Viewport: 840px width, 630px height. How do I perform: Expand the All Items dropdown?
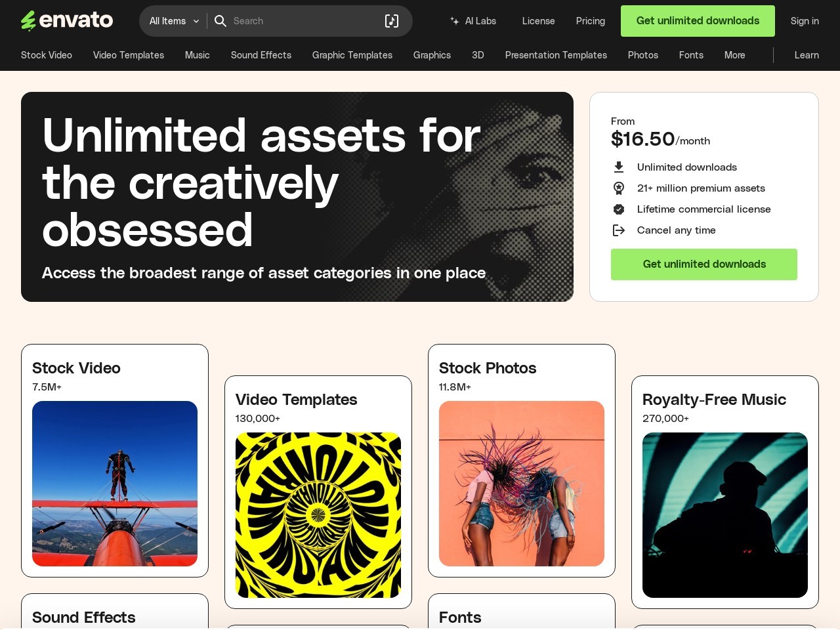coord(174,21)
